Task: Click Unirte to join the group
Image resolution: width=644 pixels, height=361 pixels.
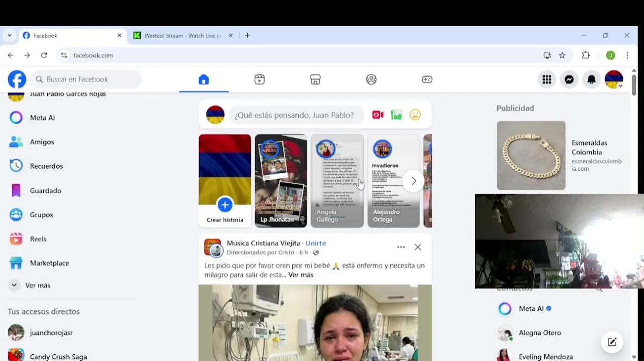Action: 315,243
